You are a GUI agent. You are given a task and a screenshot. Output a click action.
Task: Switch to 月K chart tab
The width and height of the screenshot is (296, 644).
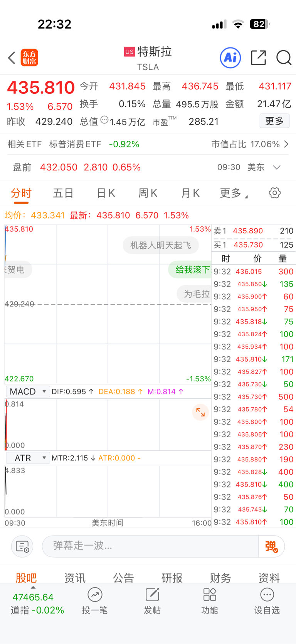coord(190,193)
